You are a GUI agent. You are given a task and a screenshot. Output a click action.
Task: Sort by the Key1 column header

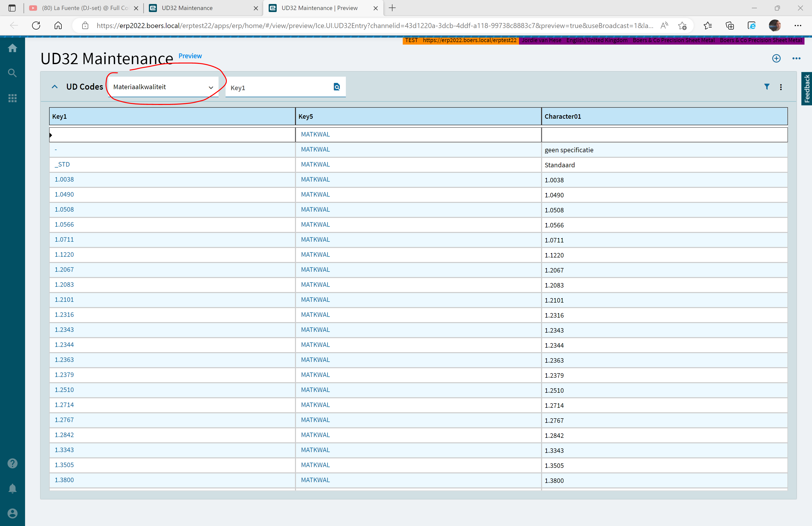pos(172,116)
